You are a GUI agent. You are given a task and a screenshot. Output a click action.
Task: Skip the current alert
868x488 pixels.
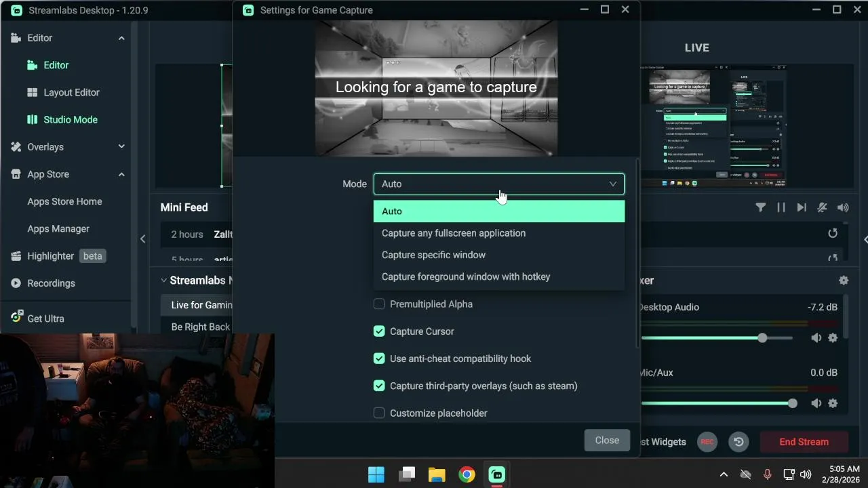pos(802,207)
